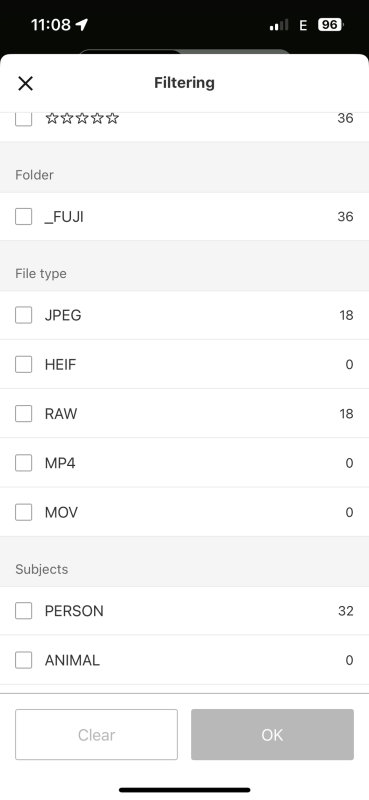This screenshot has width=369, height=800.
Task: Tap the five-star rating icons
Action: click(x=82, y=118)
